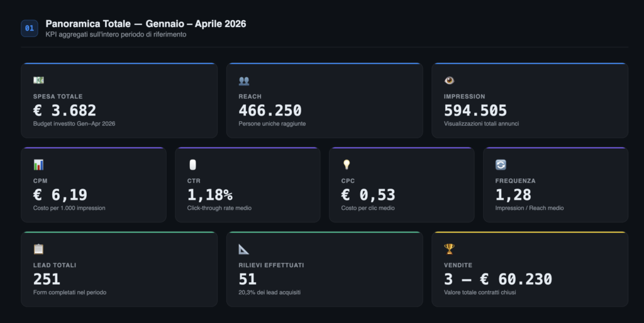Click the eye icon in Impression card

[x=449, y=80]
